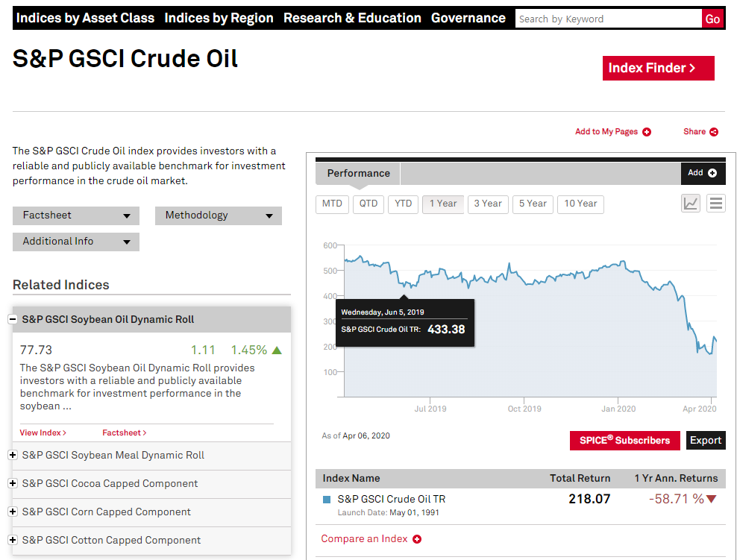This screenshot has width=737, height=560.
Task: Select QTD time range
Action: tap(368, 204)
